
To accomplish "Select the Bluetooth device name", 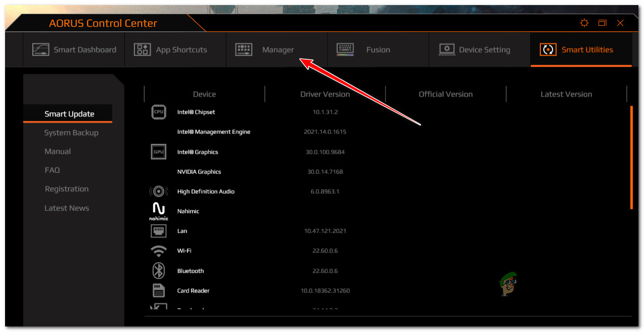I will click(x=191, y=271).
